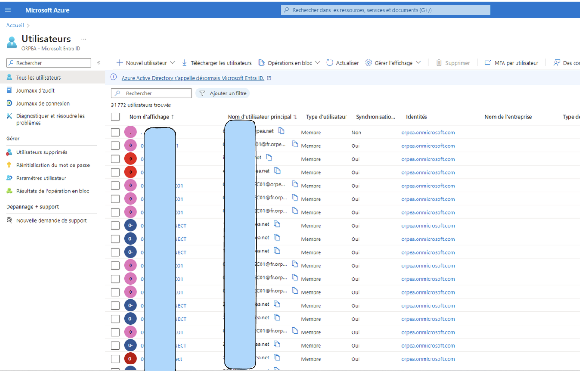Click the copy icon in first user row
This screenshot has height=371, width=588.
click(x=281, y=131)
